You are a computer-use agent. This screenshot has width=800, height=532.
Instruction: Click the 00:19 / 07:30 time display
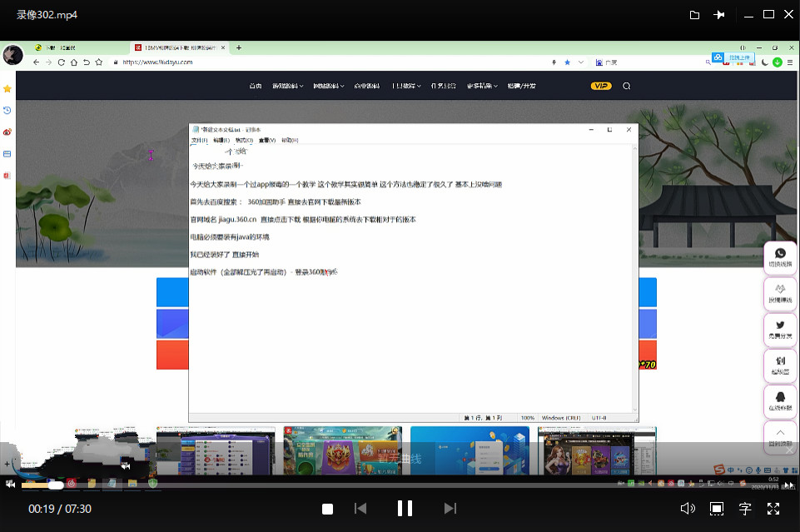[x=60, y=509]
